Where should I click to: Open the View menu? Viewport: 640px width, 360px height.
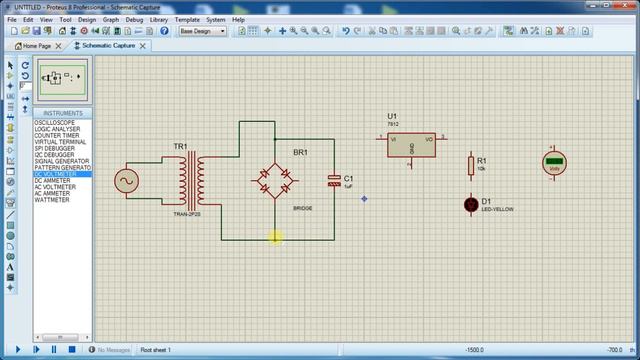(x=46, y=20)
